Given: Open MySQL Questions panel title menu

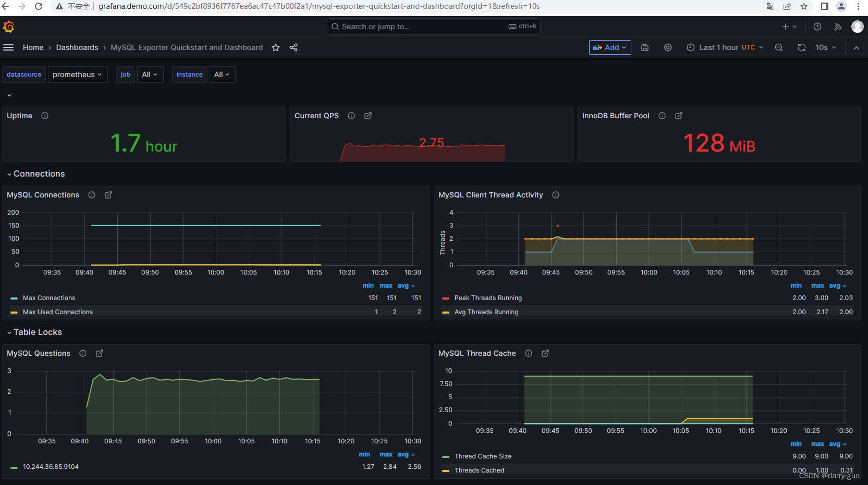Looking at the screenshot, I should [39, 353].
